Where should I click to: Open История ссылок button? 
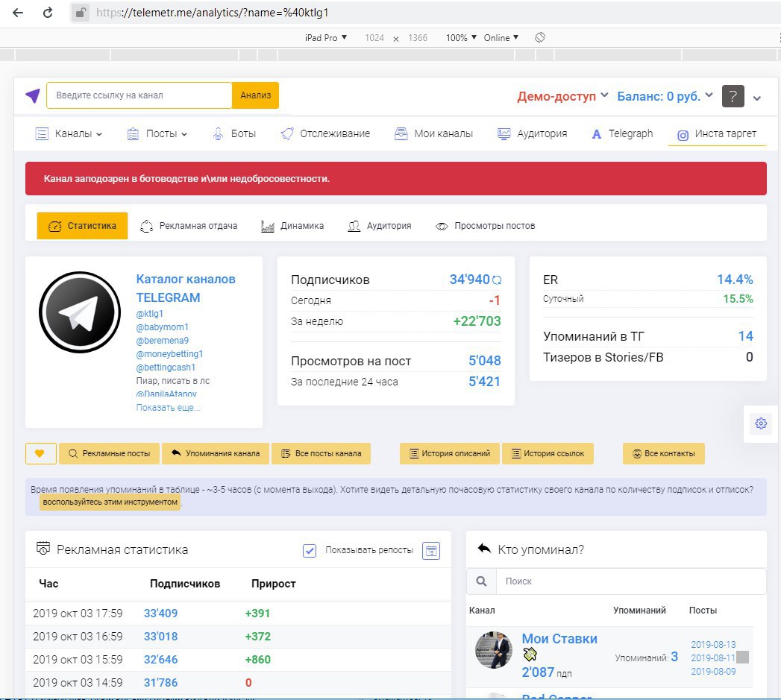(548, 453)
